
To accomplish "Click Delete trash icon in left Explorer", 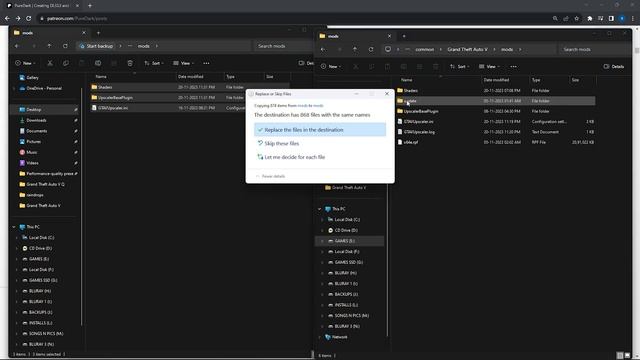I will [130, 63].
